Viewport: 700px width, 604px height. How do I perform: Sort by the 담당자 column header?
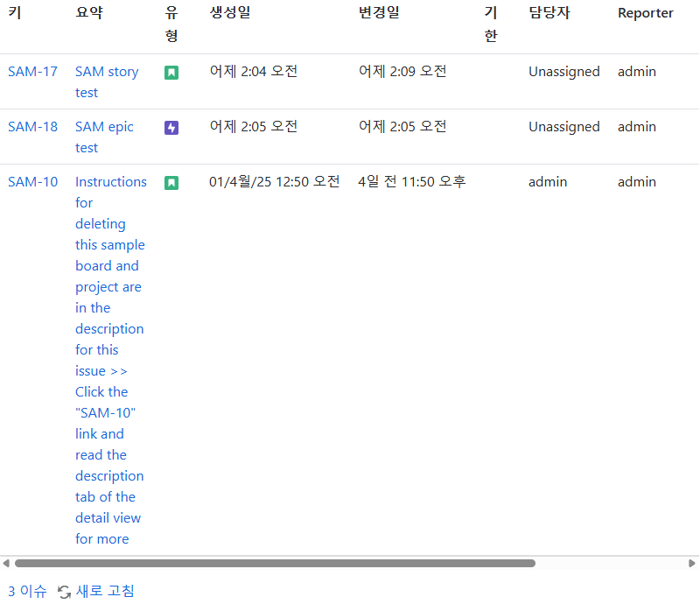[549, 12]
